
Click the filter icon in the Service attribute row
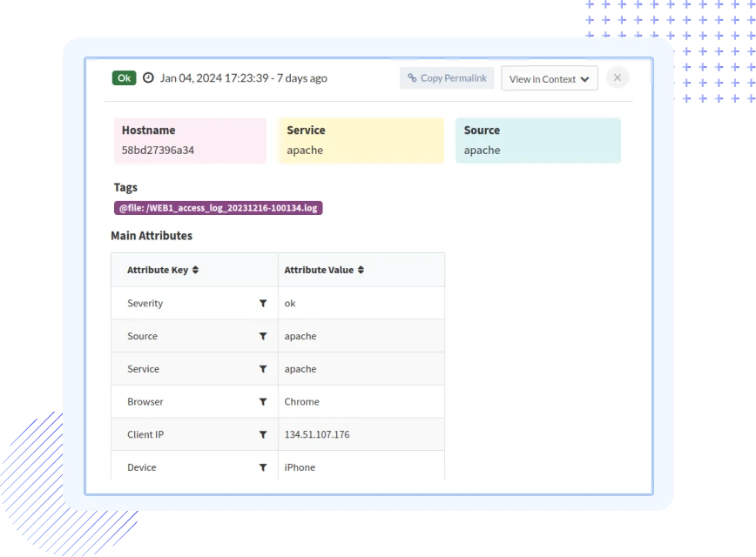(263, 369)
